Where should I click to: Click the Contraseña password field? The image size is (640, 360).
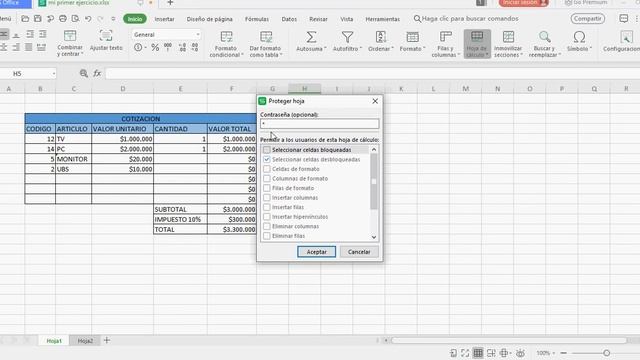tap(320, 124)
